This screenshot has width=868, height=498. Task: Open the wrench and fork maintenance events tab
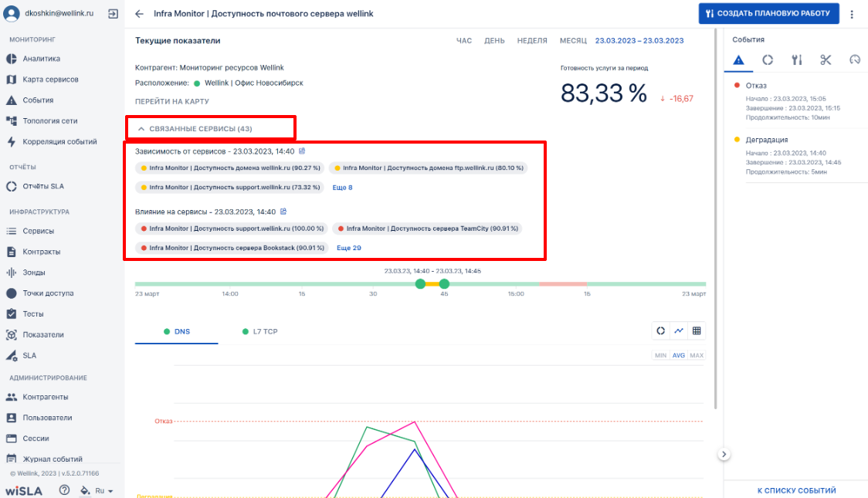tap(797, 59)
